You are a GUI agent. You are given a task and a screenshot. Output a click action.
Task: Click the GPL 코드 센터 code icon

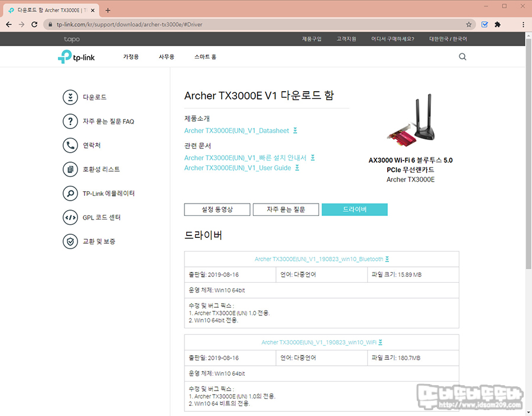(70, 217)
